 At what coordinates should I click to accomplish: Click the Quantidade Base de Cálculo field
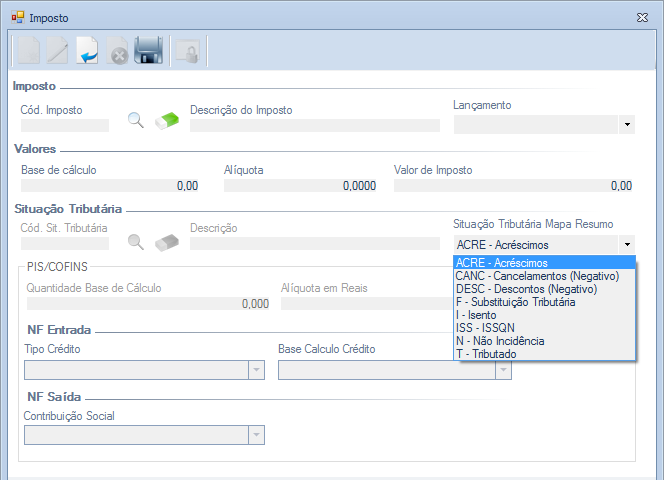coord(149,304)
